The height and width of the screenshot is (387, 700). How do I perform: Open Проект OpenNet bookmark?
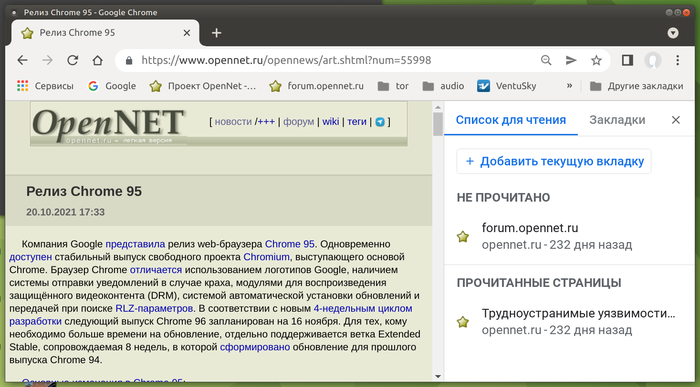[203, 86]
